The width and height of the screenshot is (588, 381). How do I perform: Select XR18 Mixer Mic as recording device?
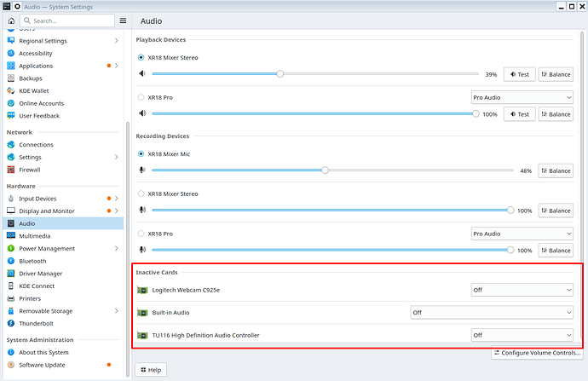pos(141,153)
